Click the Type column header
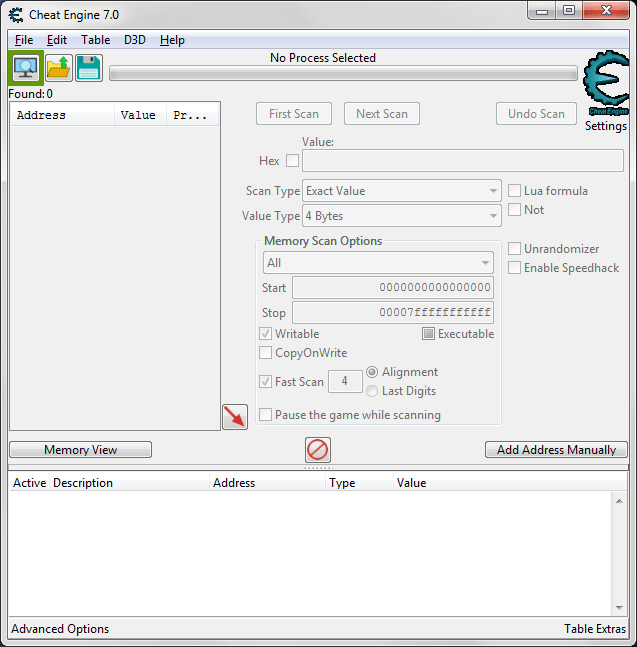Screen dimensions: 637x647 [x=359, y=483]
